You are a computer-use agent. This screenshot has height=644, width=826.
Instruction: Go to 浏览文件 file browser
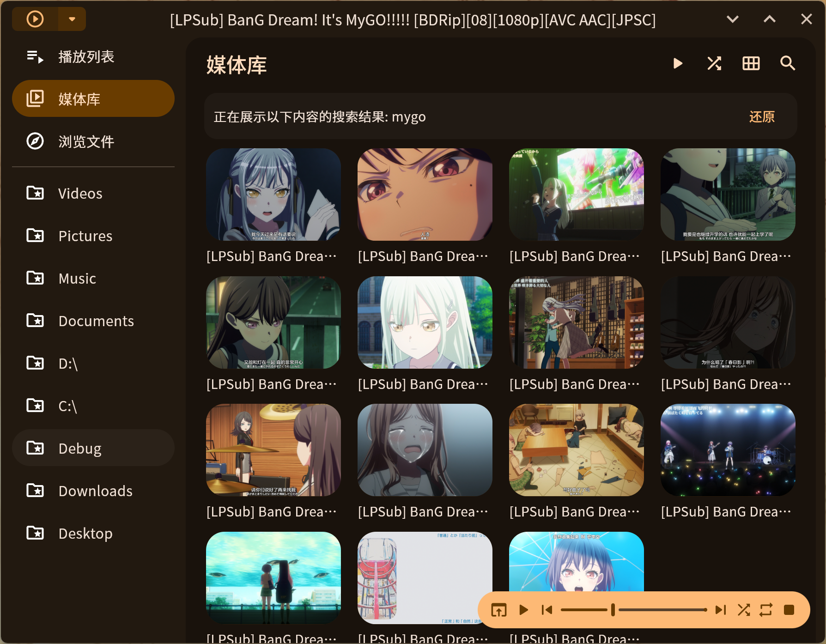tap(93, 141)
